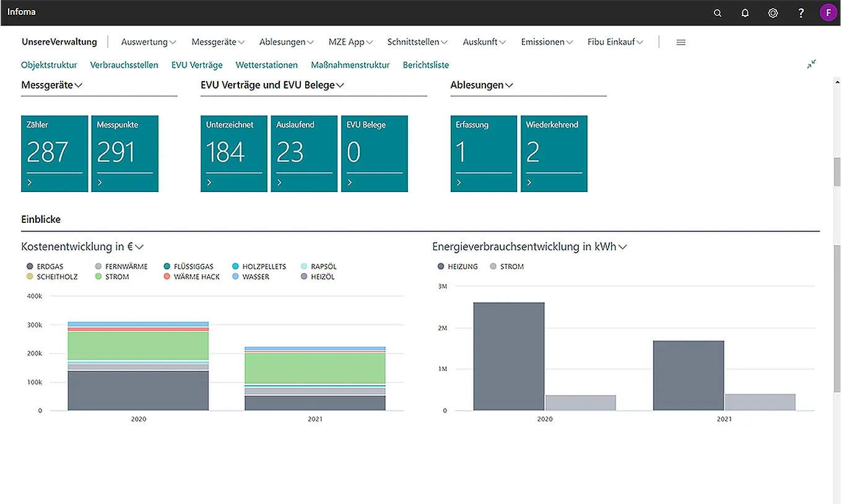Expand the Messgeräte section heading

[x=52, y=85]
